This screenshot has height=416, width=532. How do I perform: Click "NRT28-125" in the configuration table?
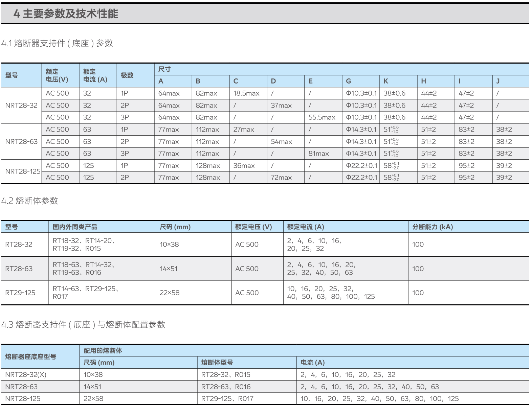(23, 399)
